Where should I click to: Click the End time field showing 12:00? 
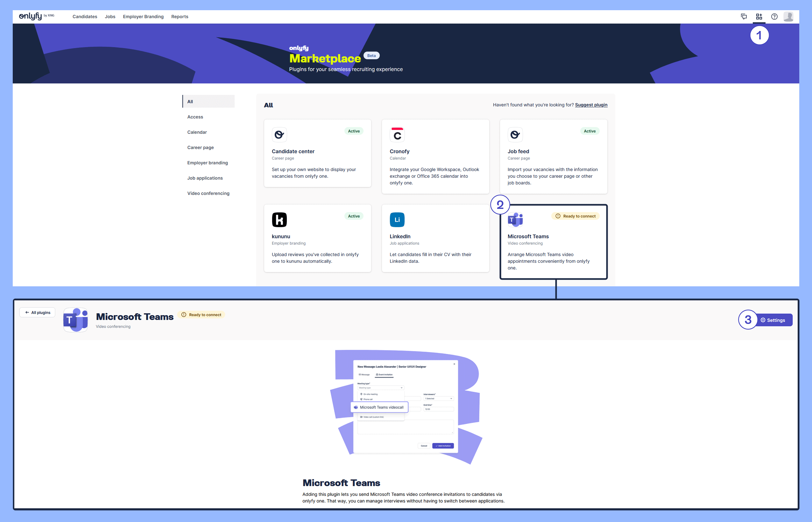pyautogui.click(x=438, y=409)
